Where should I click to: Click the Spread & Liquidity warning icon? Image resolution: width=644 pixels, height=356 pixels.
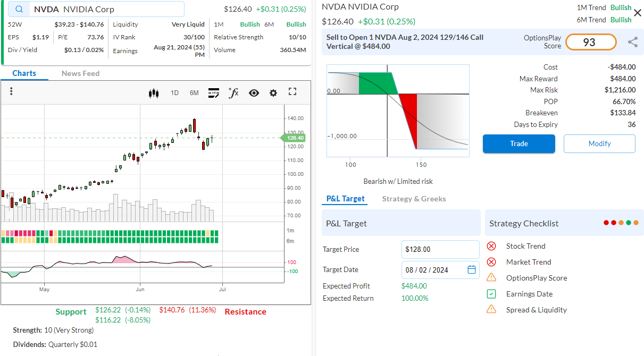tap(491, 309)
